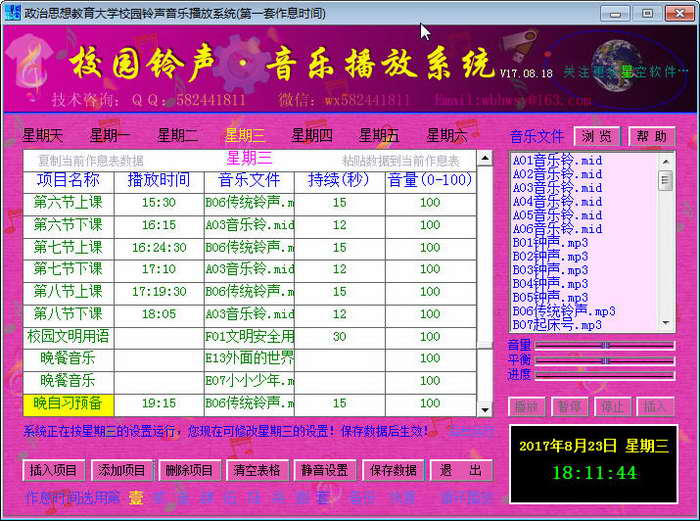Select B06传统铃声.mp3 in file list

[x=563, y=311]
